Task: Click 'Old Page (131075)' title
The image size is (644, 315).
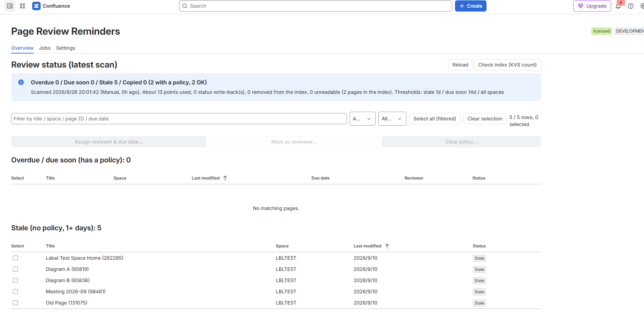Action: 66,303
